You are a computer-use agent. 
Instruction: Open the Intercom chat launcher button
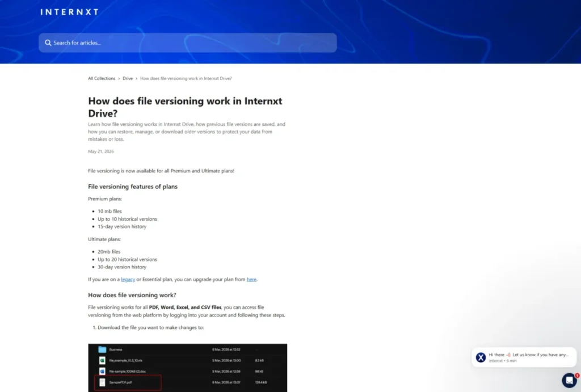(x=569, y=381)
